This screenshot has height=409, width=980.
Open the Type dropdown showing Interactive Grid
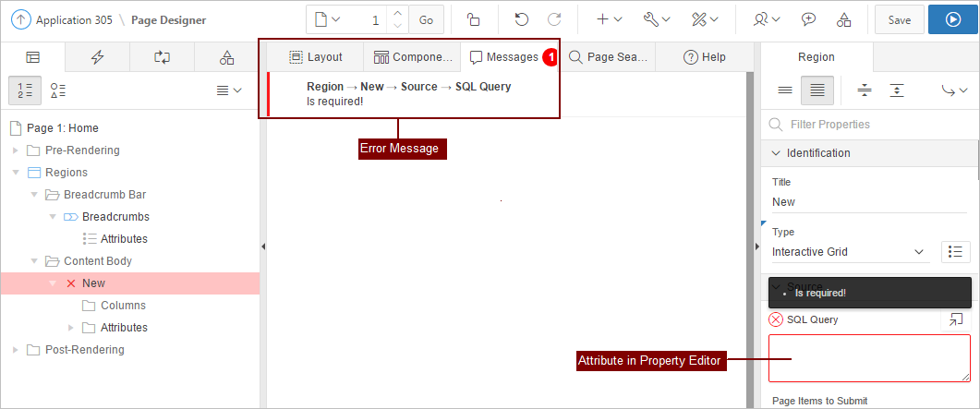pyautogui.click(x=848, y=251)
